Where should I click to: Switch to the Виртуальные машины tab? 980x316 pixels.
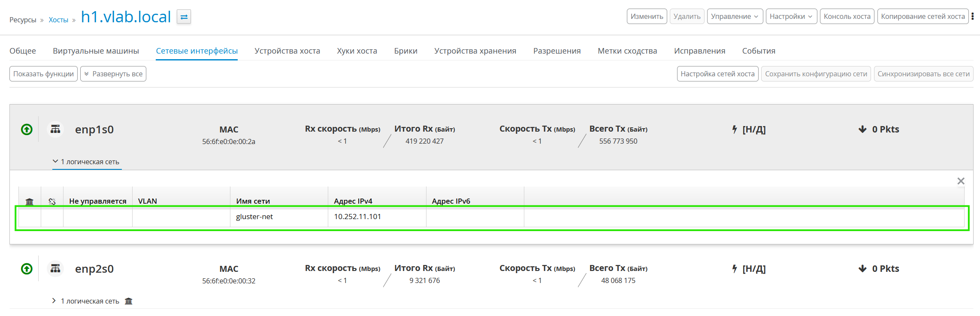tap(96, 51)
